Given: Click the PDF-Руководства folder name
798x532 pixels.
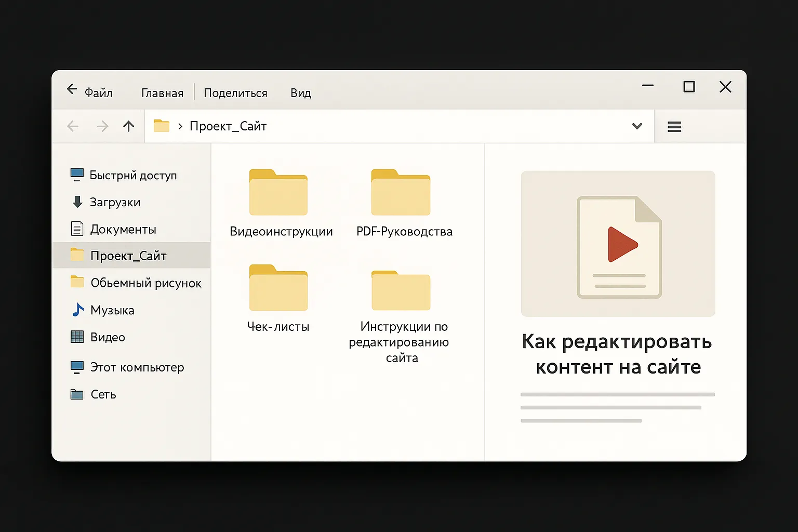Looking at the screenshot, I should pos(404,232).
